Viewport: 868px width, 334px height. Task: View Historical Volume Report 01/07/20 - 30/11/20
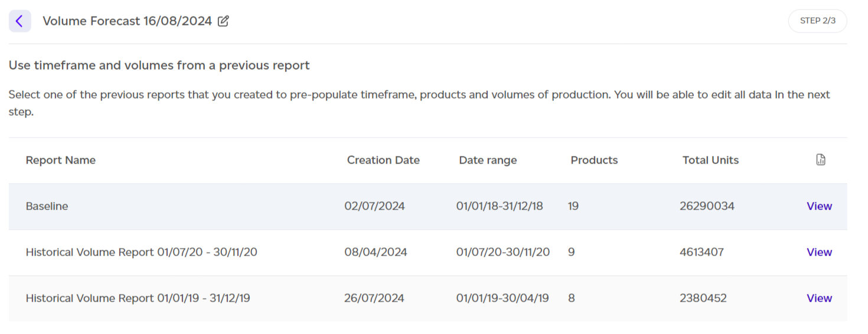(819, 252)
